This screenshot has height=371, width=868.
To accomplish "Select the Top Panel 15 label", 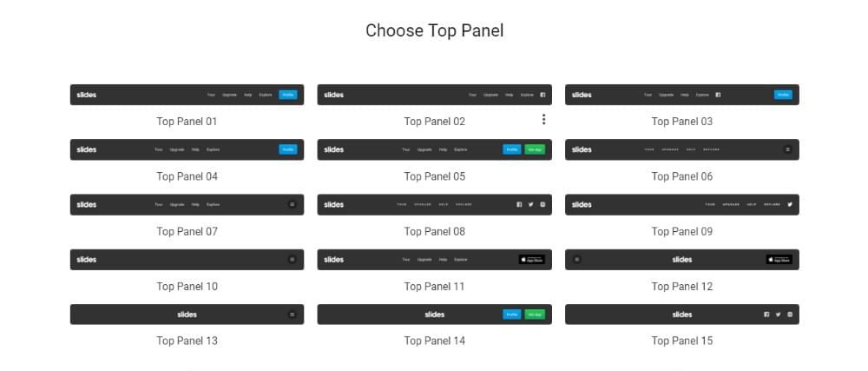I will coord(681,341).
